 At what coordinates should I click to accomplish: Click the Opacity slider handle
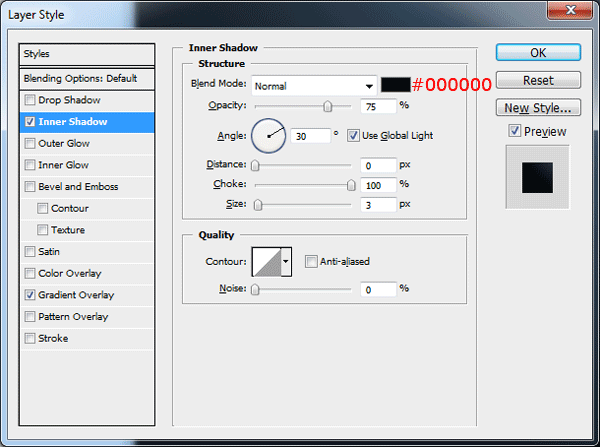tap(328, 106)
